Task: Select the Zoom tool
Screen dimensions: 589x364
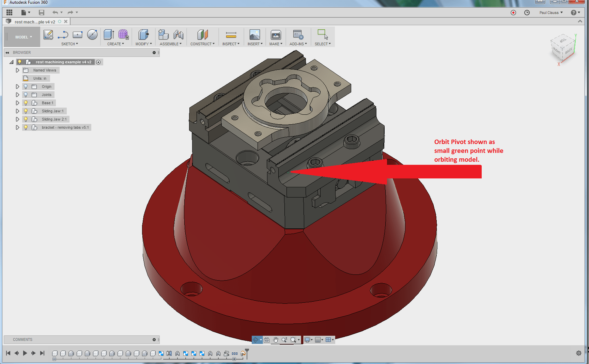Action: (284, 339)
